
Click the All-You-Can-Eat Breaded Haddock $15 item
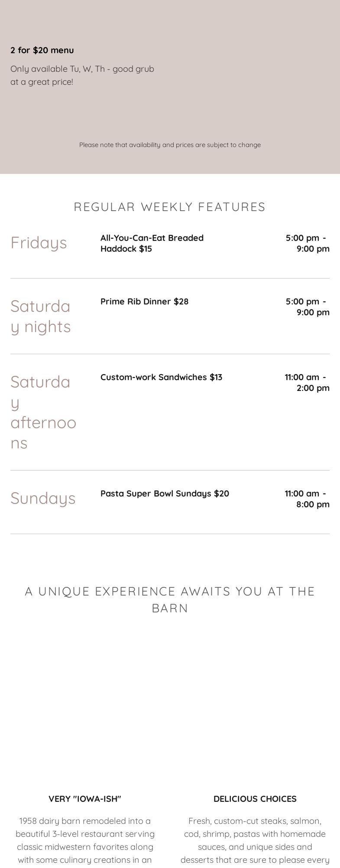pyautogui.click(x=152, y=243)
